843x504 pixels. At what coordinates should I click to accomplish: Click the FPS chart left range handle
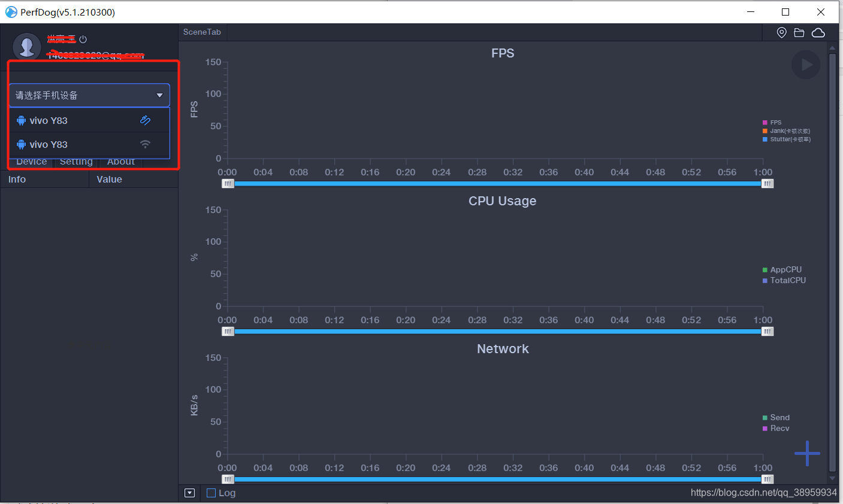228,184
